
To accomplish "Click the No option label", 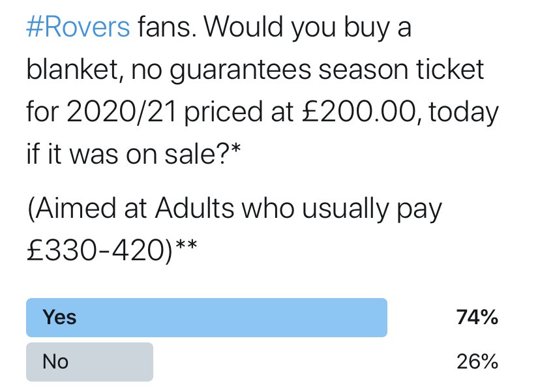I will pyautogui.click(x=55, y=362).
